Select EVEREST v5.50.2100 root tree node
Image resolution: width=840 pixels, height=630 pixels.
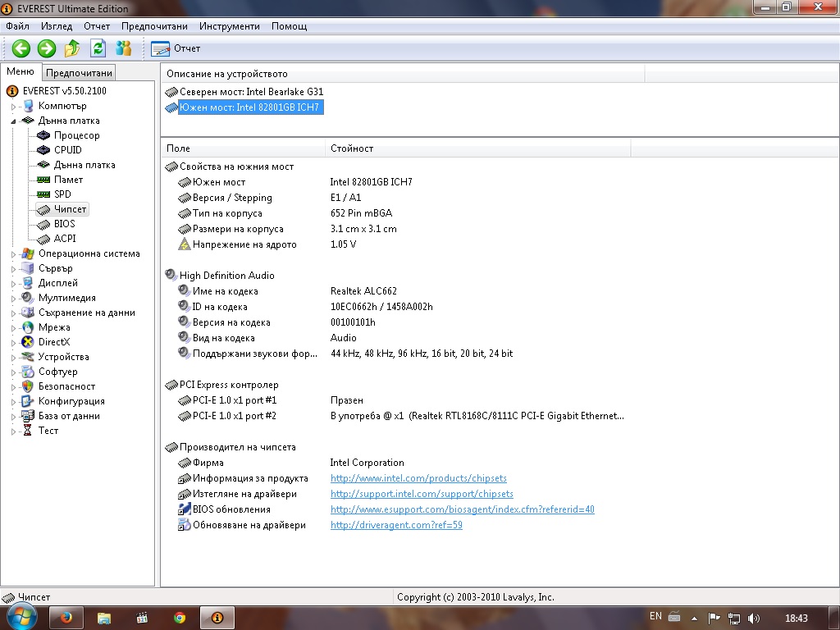tap(64, 91)
